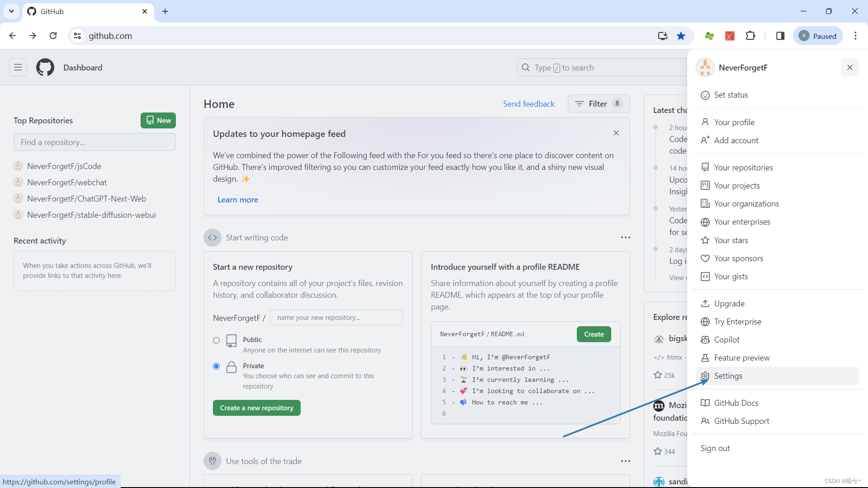This screenshot has width=868, height=488.
Task: Close the GitHub browser tab
Action: [x=145, y=11]
